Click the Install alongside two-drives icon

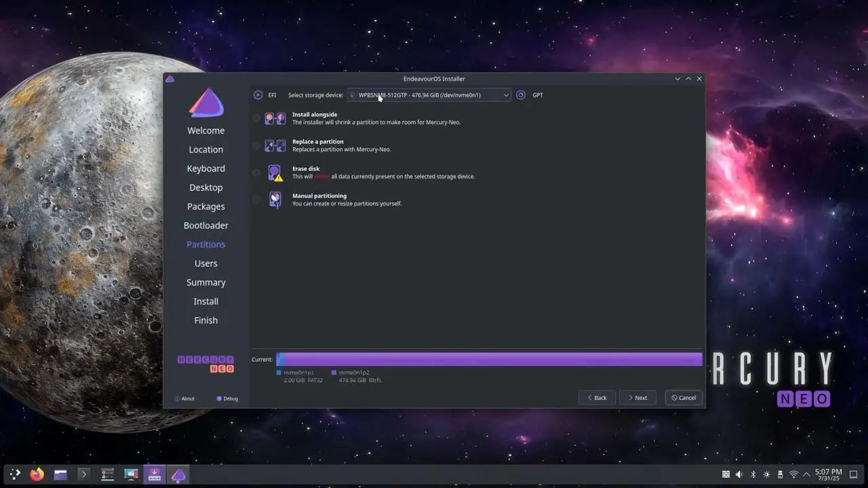pos(275,118)
